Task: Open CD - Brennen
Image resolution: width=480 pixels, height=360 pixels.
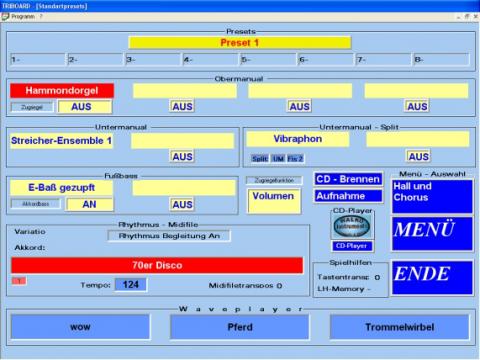Action: pyautogui.click(x=348, y=179)
